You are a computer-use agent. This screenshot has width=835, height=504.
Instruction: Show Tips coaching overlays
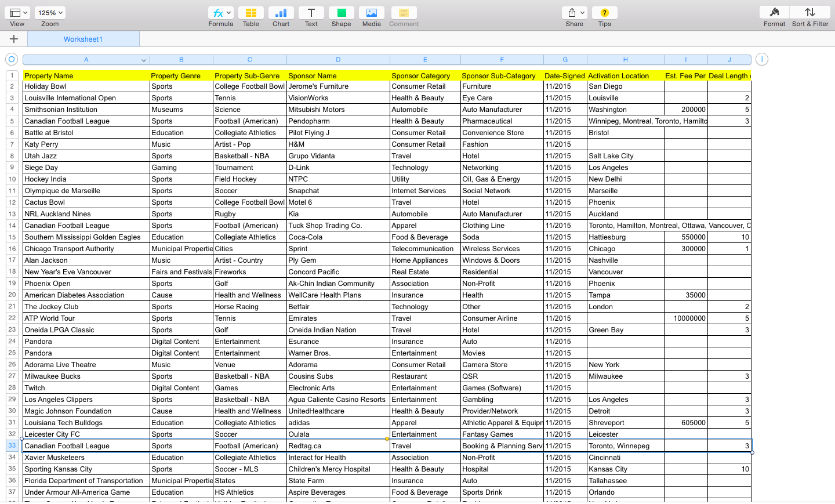[605, 13]
